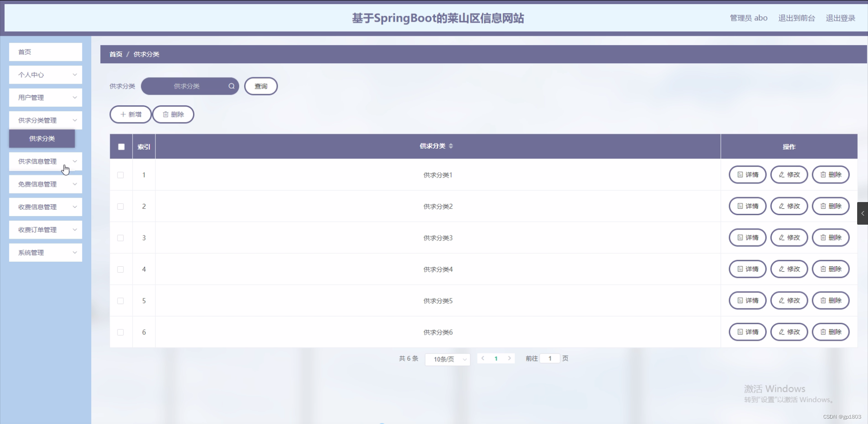Click 退出到前台 in the header
The height and width of the screenshot is (424, 868).
797,18
